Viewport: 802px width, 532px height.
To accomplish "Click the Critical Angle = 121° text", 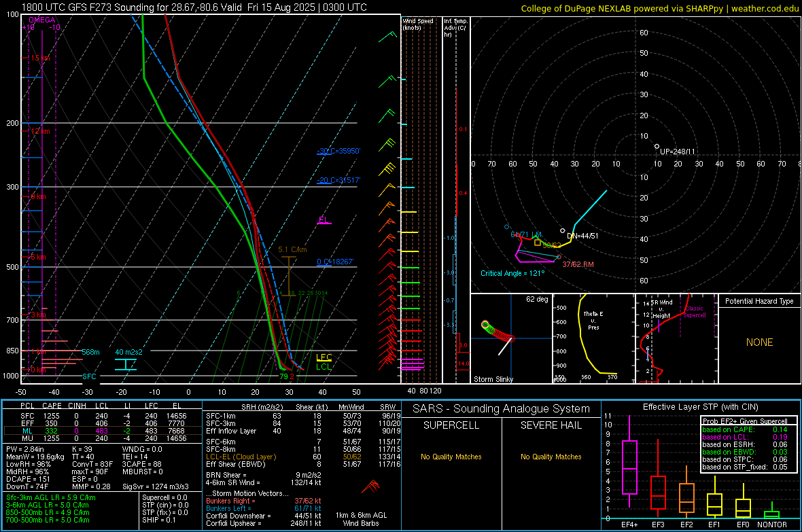I will point(512,273).
